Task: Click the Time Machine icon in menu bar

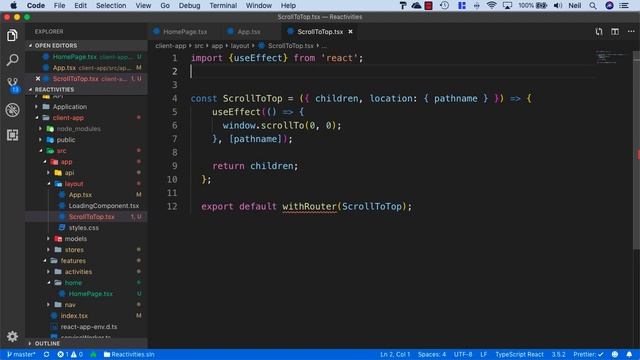Action: click(444, 5)
